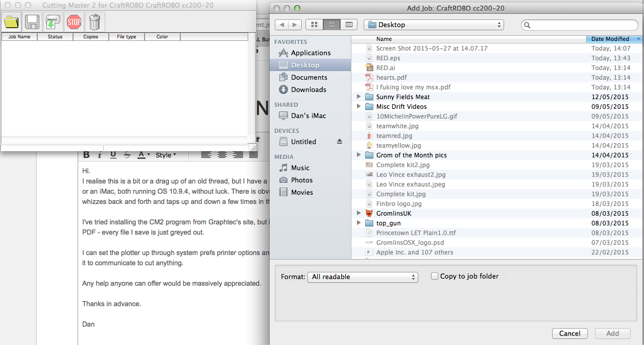Click the Cancel button
The width and height of the screenshot is (644, 345).
[x=569, y=333]
